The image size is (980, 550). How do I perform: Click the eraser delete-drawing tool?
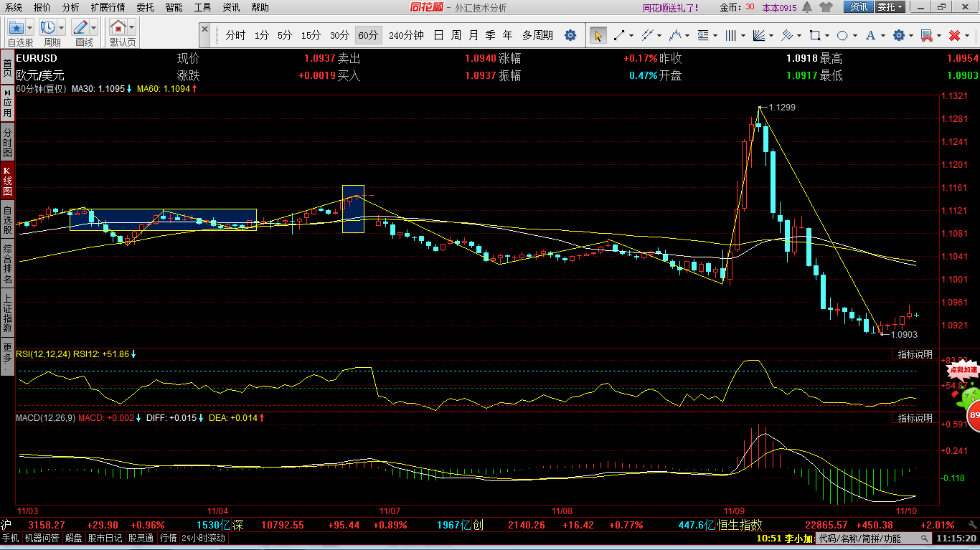click(926, 35)
